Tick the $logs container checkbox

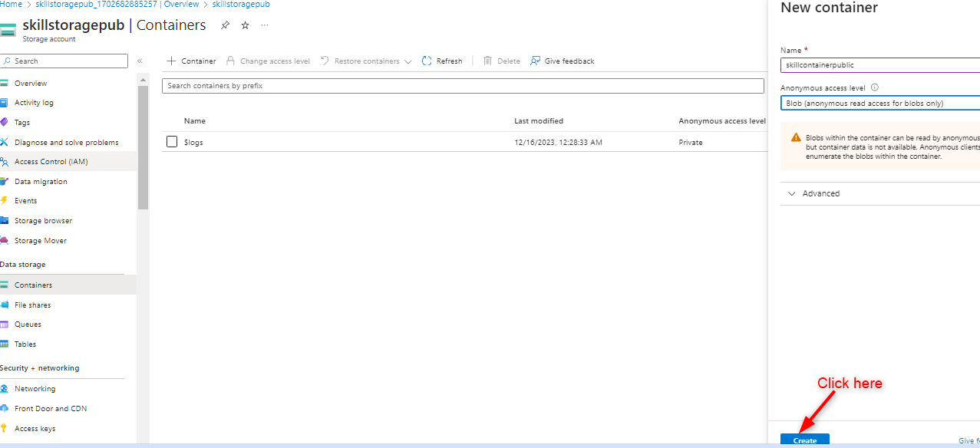coord(172,141)
